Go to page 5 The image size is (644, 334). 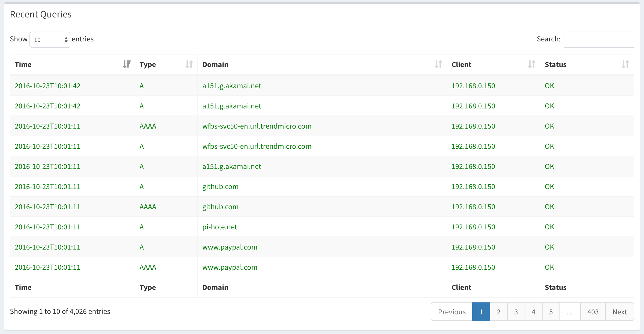[x=551, y=312]
